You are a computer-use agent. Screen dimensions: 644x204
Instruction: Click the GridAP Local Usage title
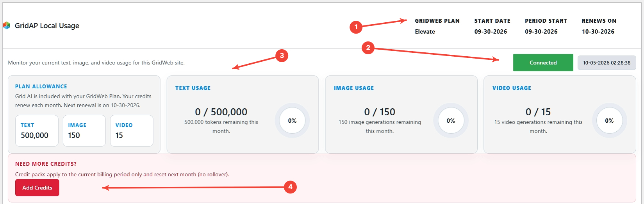point(47,25)
